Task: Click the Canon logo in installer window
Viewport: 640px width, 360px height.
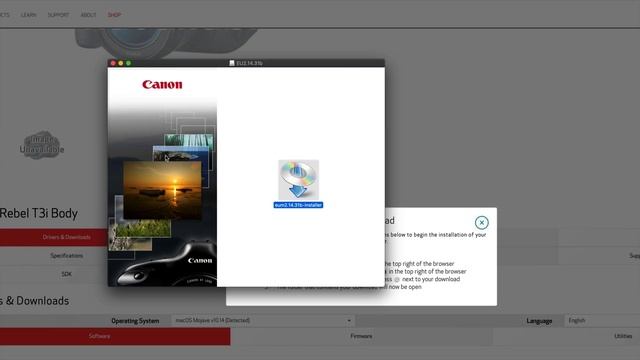Action: pos(162,84)
